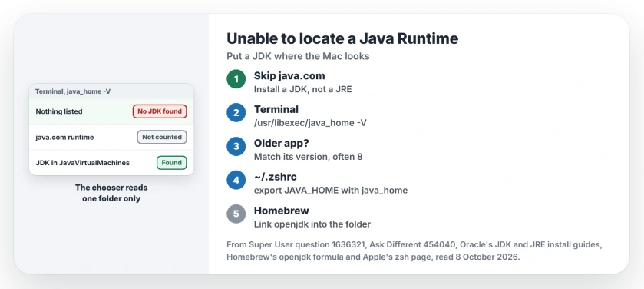Click the blue step 4 circle icon
The image size is (644, 289).
(236, 180)
